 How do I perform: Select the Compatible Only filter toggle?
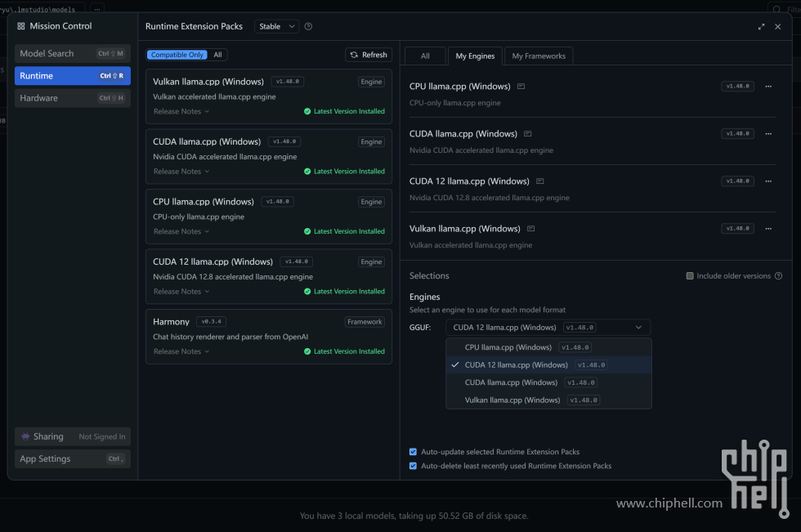point(177,55)
